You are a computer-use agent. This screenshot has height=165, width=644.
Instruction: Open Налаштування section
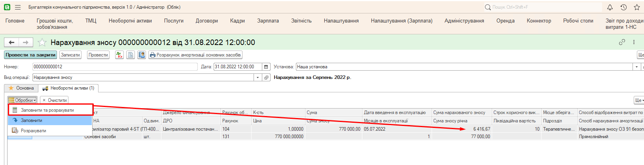pyautogui.click(x=341, y=21)
